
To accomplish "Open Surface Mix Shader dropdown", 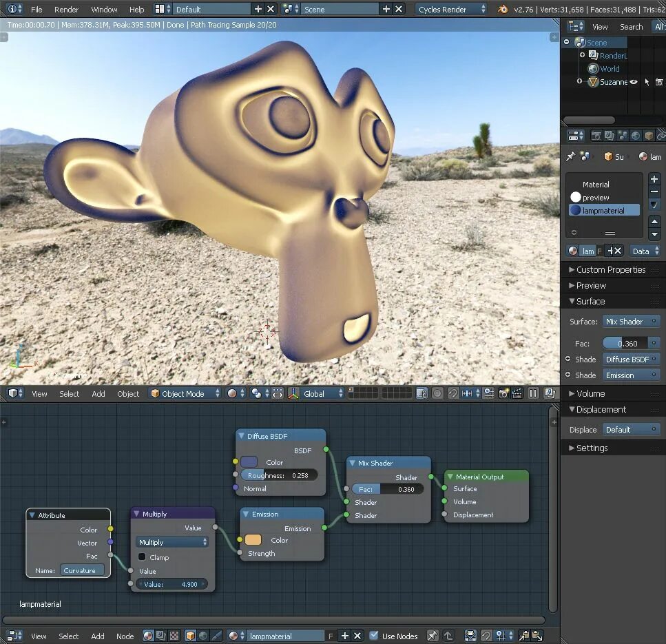I will [631, 322].
